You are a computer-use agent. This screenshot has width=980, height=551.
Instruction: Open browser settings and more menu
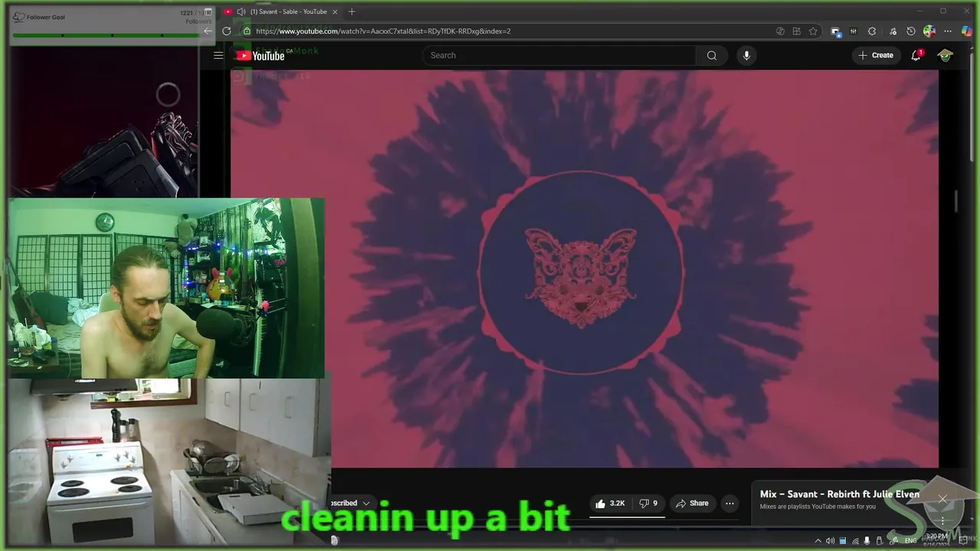(x=948, y=31)
